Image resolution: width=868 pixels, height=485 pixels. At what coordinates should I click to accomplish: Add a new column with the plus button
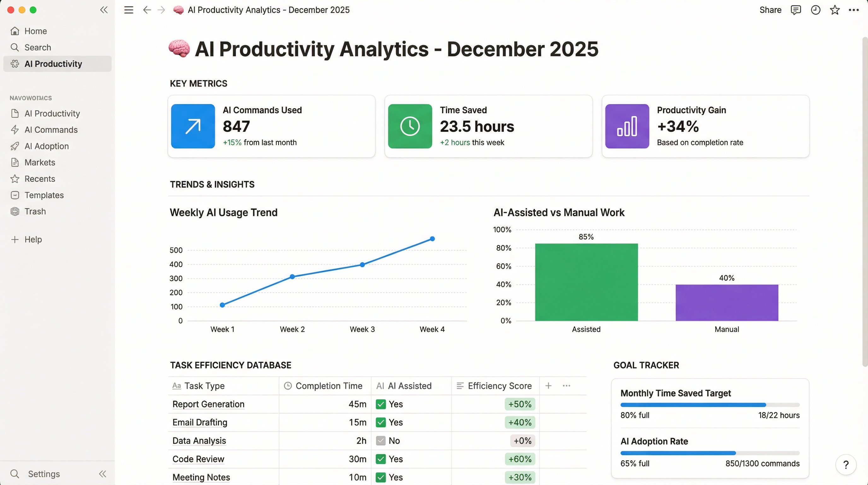(x=548, y=386)
